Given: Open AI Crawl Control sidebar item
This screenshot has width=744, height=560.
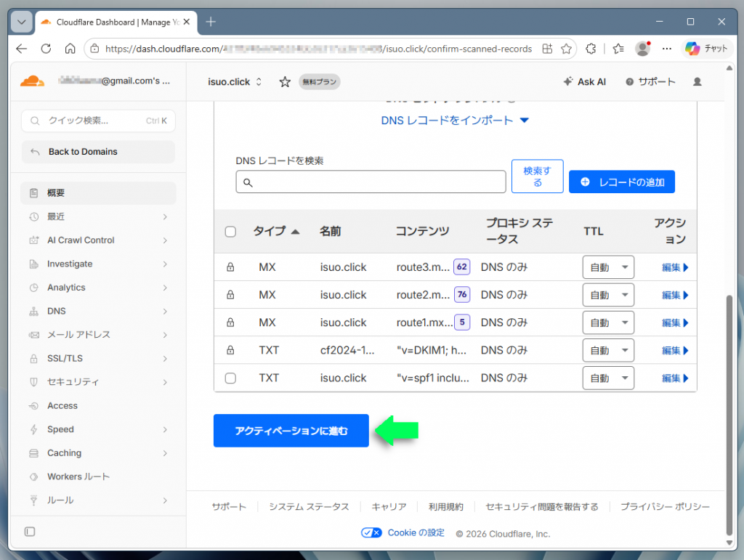Looking at the screenshot, I should 98,240.
